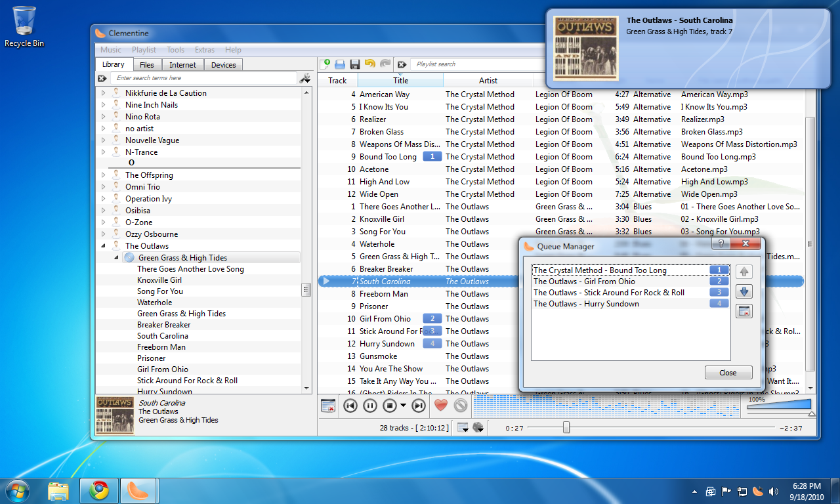Open the Playlist menu
Screen dimensions: 840x504
tap(144, 50)
